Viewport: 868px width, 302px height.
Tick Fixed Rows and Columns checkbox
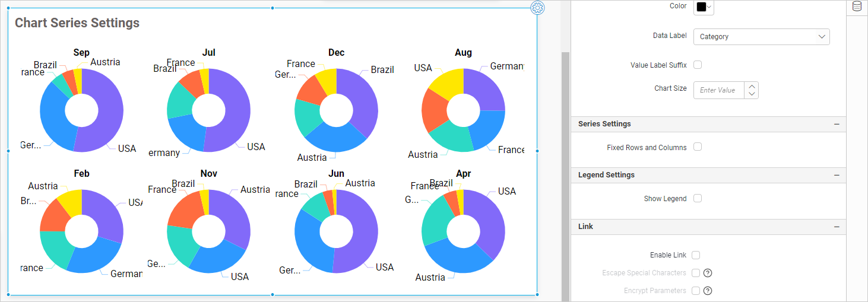click(x=698, y=147)
